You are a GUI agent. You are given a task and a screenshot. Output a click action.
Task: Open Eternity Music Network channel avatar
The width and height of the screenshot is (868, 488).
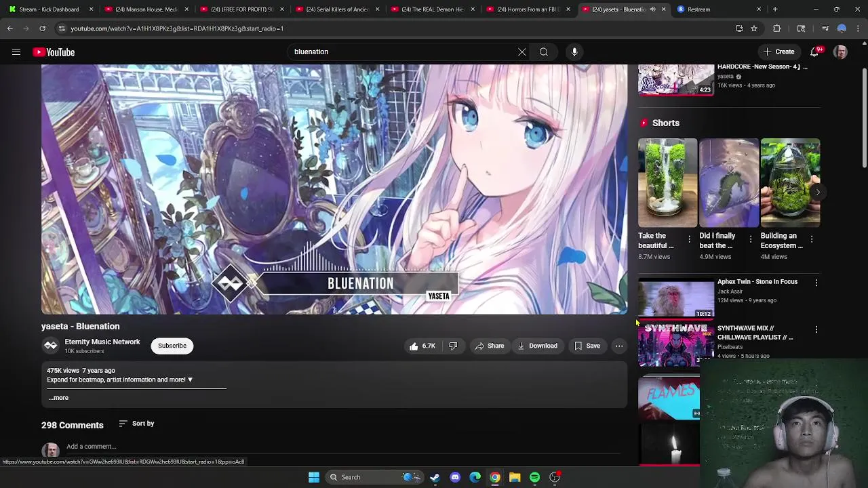point(51,346)
